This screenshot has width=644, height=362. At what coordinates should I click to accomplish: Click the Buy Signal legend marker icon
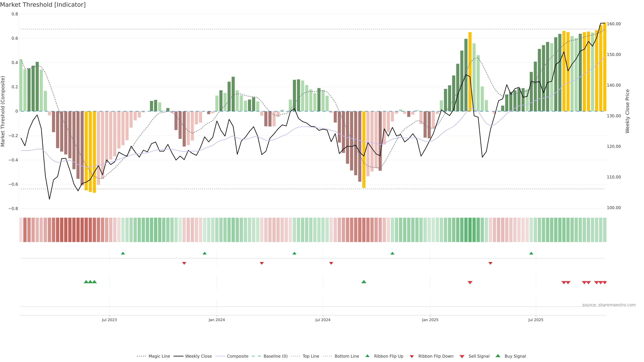(x=498, y=356)
